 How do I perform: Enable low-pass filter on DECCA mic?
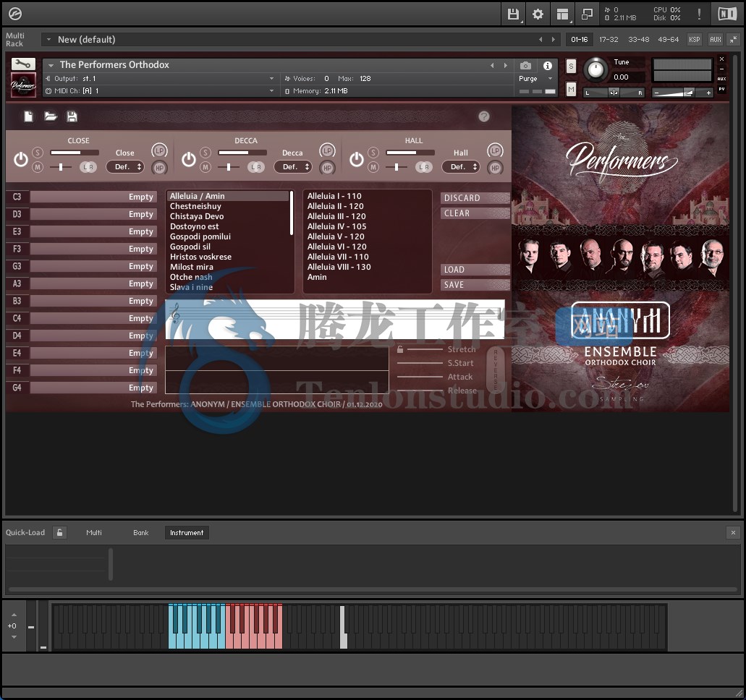click(x=327, y=150)
